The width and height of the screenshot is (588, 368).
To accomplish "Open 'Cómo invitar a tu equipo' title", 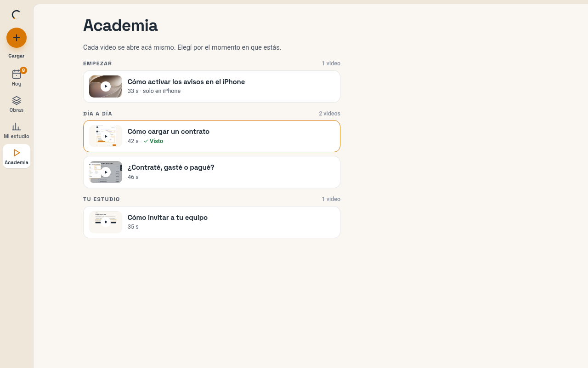I will pos(168,218).
